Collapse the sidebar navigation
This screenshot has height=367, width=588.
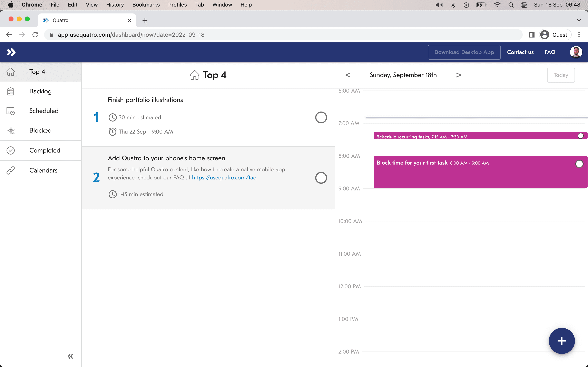coord(70,356)
